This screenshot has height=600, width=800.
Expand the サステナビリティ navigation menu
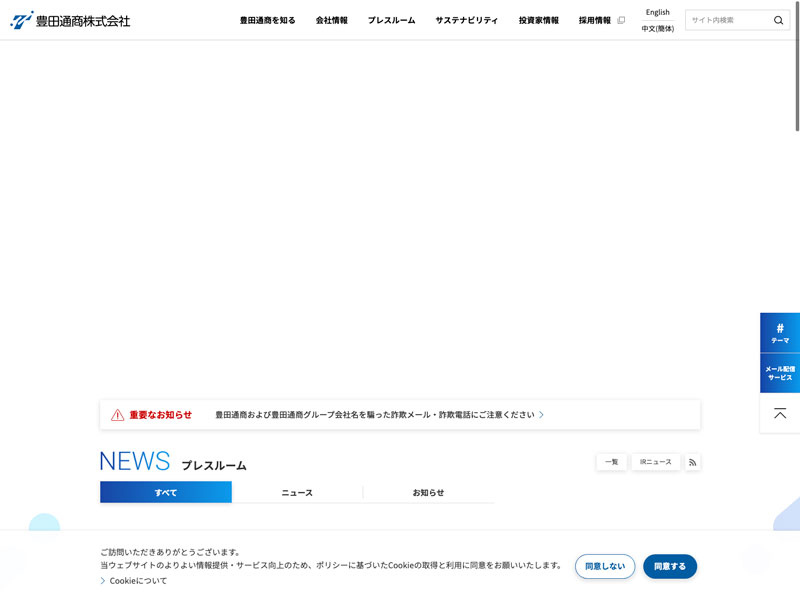(x=466, y=20)
